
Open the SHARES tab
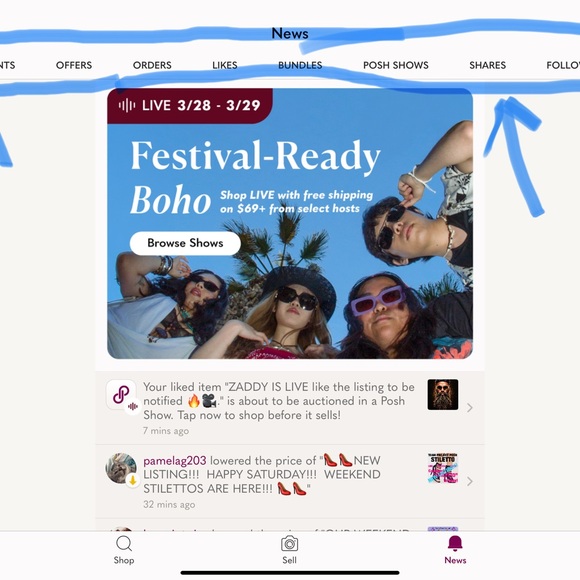487,65
